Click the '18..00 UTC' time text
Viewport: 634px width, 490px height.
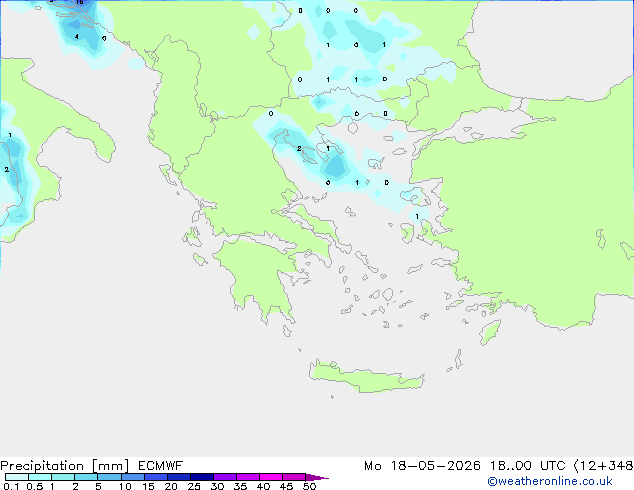click(x=528, y=466)
